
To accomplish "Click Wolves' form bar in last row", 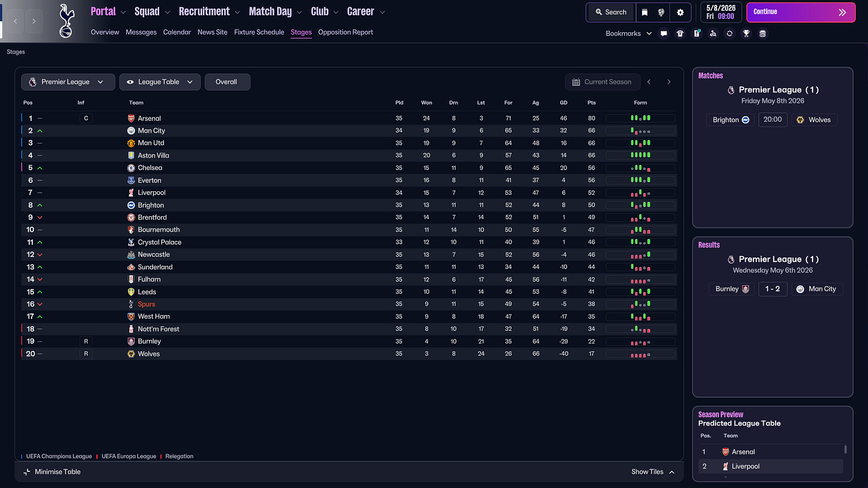I will click(640, 354).
